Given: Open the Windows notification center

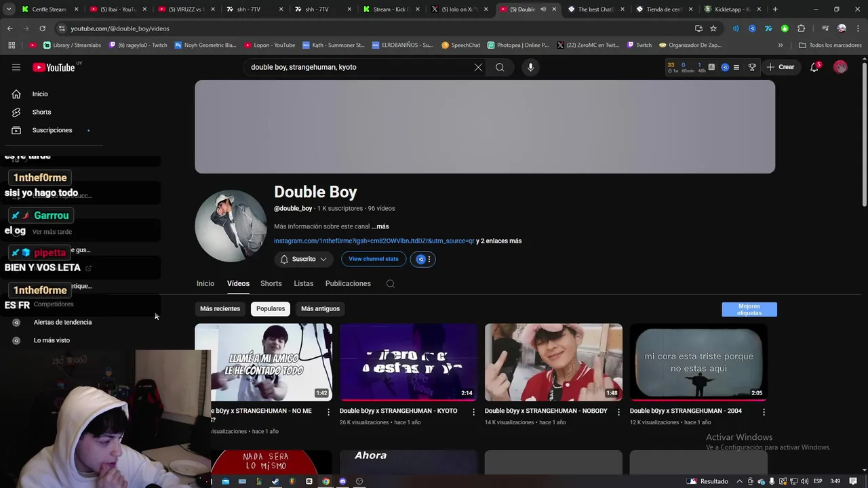Looking at the screenshot, I should point(853,481).
